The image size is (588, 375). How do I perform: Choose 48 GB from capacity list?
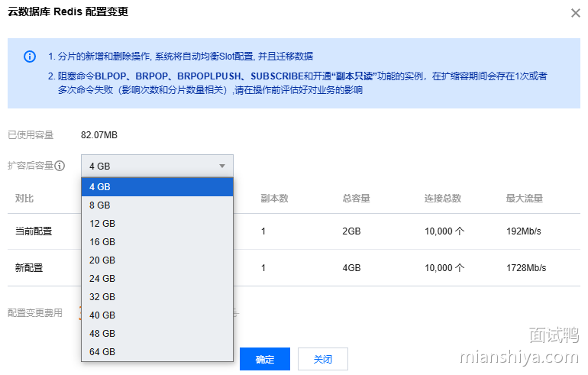157,334
